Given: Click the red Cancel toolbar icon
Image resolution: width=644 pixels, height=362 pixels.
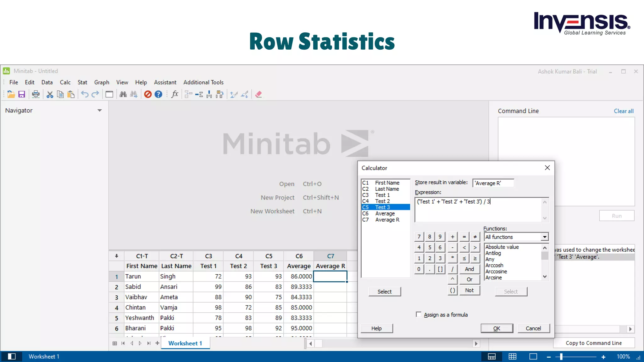Looking at the screenshot, I should coord(148,94).
